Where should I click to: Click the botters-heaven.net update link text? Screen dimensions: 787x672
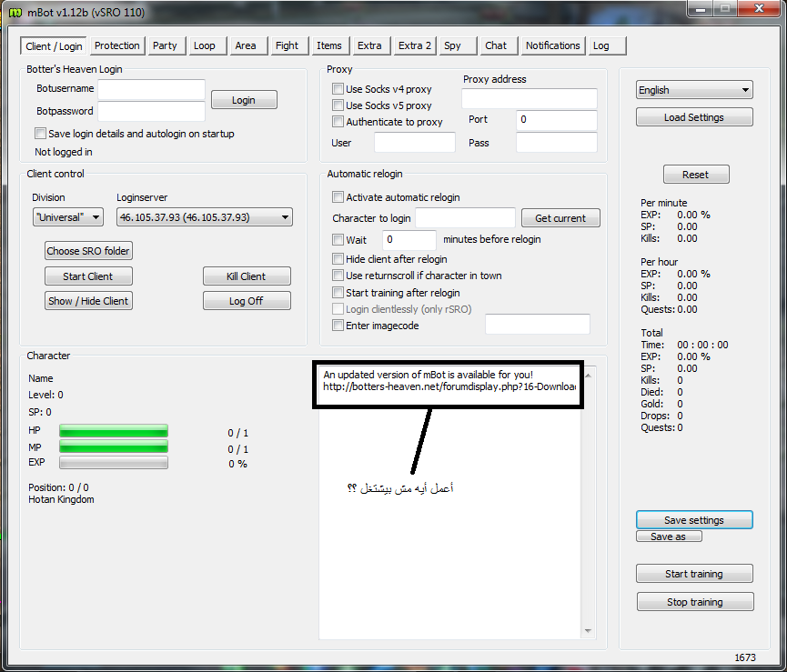coord(449,386)
